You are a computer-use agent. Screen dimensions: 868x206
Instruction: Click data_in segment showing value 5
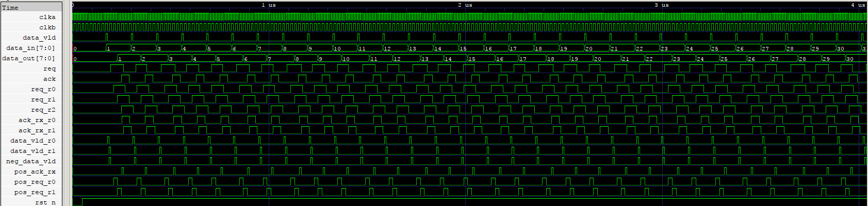pos(219,48)
